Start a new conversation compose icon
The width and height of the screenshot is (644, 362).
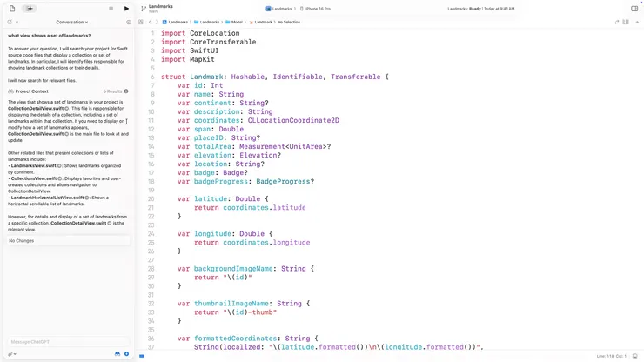point(10,22)
